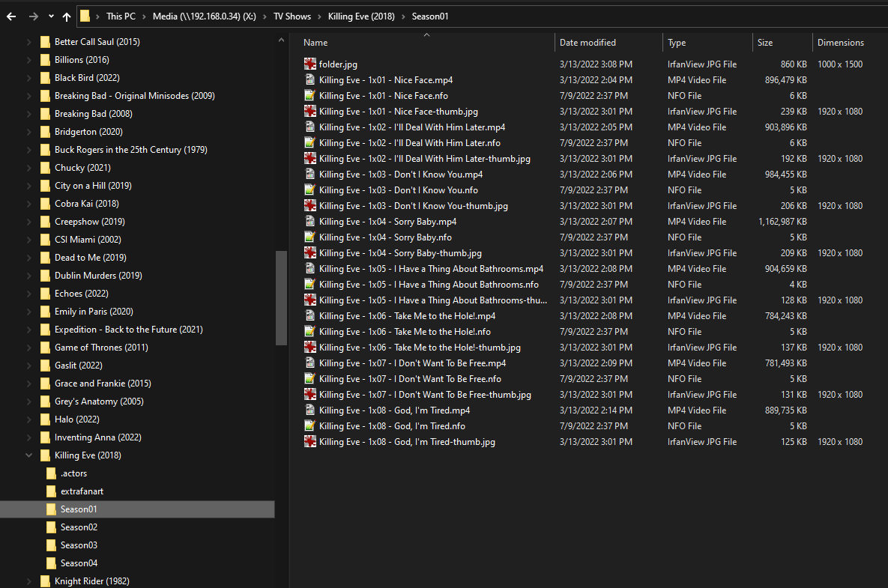Select 1x06 Take Me to the Hole!-thumb.jpg icon
This screenshot has height=588, width=888.
pos(309,347)
